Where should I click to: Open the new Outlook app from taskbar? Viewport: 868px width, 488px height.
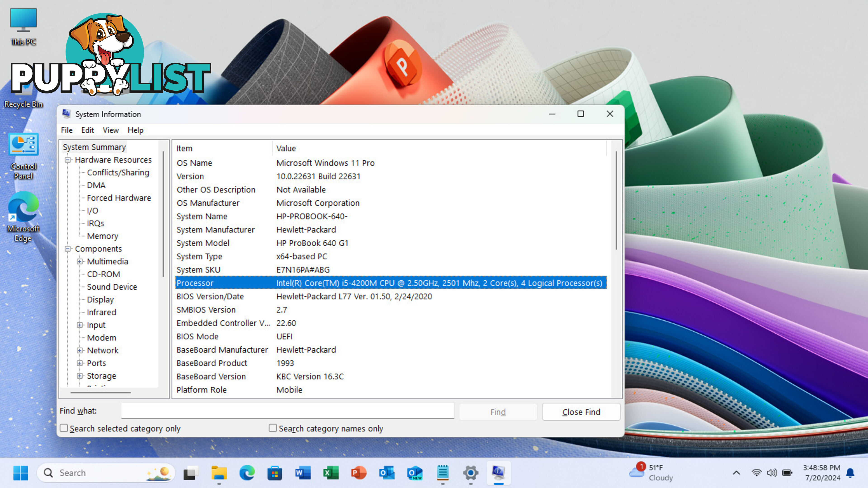(415, 473)
